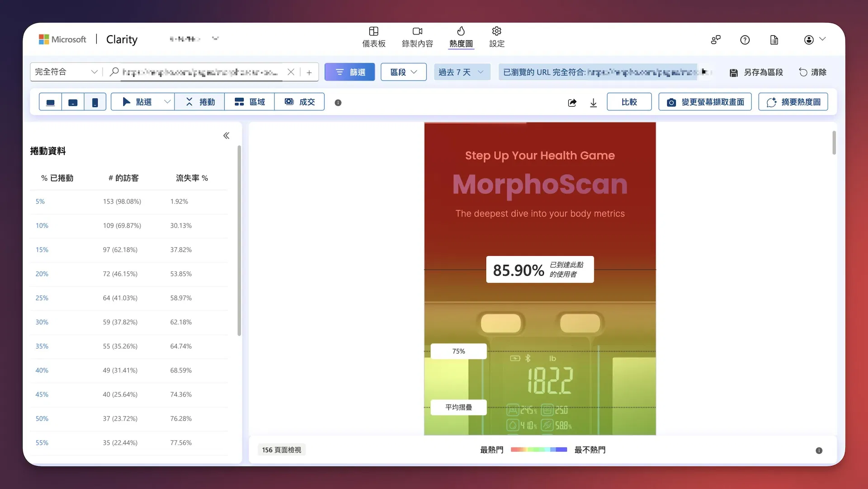Screen dimensions: 868x489
Task: Click the 10% scroll depth link
Action: tap(42, 226)
